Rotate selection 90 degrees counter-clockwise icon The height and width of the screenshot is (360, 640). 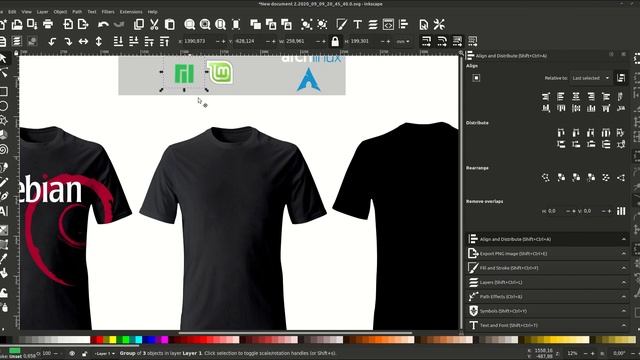pyautogui.click(x=52, y=41)
